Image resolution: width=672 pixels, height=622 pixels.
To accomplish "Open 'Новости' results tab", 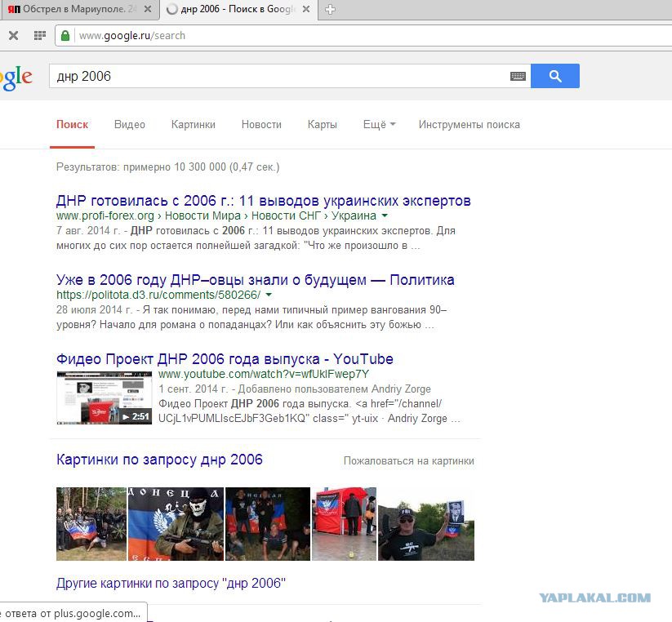I will coord(261,125).
